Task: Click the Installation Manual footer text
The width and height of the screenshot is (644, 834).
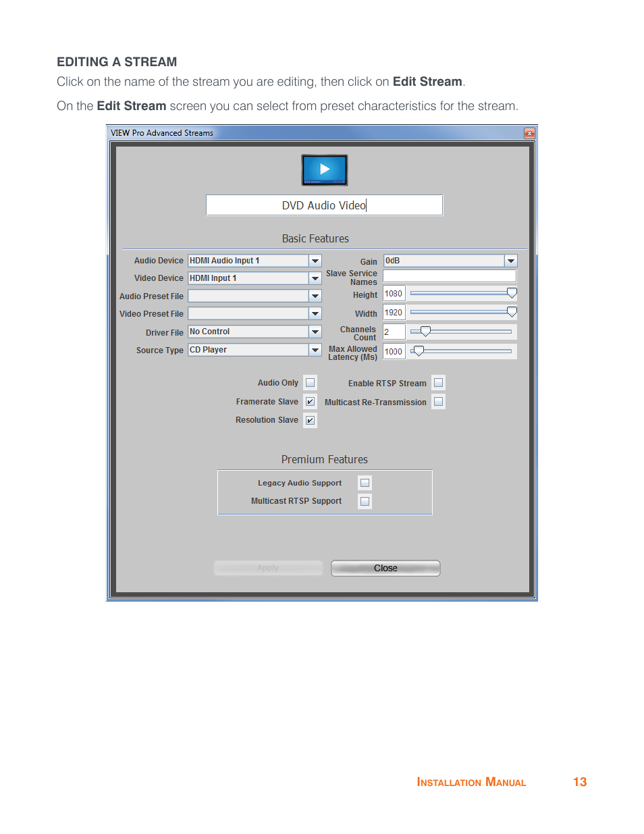Action: click(x=471, y=782)
